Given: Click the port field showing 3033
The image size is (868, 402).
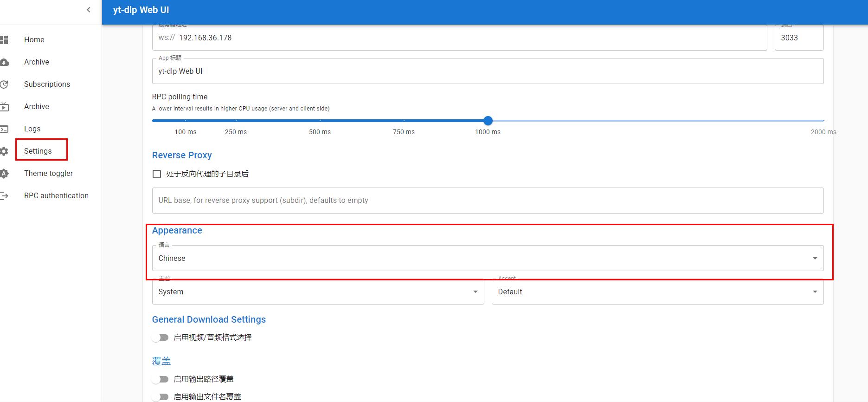Looking at the screenshot, I should (799, 38).
